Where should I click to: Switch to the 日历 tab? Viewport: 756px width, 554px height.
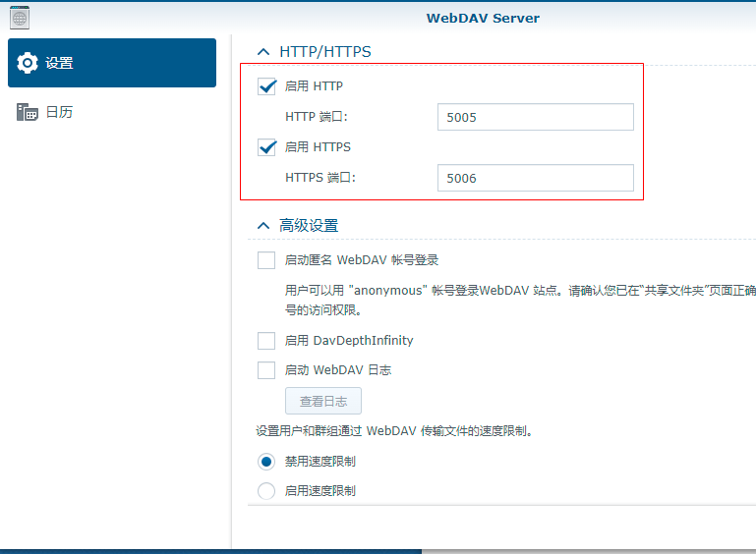click(59, 112)
